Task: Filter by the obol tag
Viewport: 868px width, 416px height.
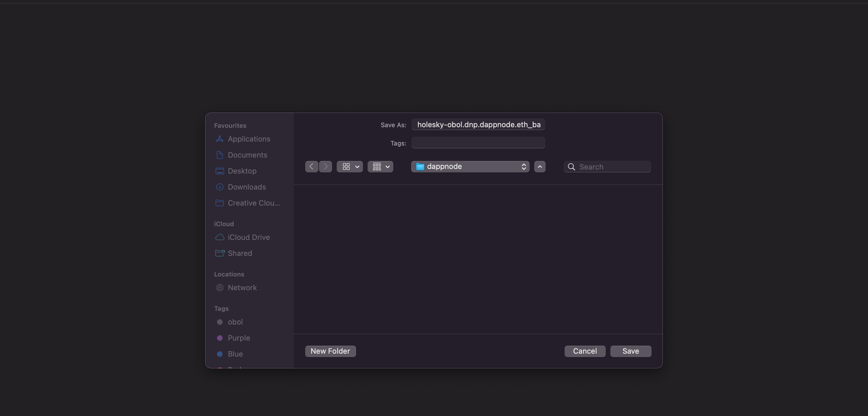Action: pyautogui.click(x=235, y=322)
